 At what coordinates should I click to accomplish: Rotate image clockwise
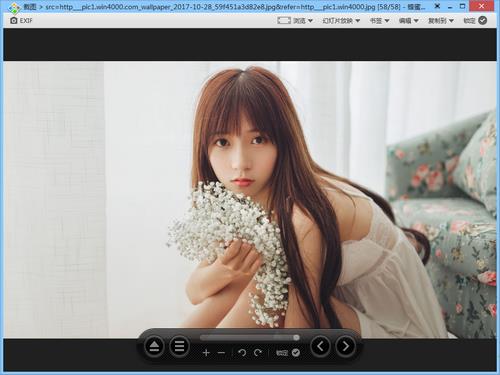coord(258,353)
